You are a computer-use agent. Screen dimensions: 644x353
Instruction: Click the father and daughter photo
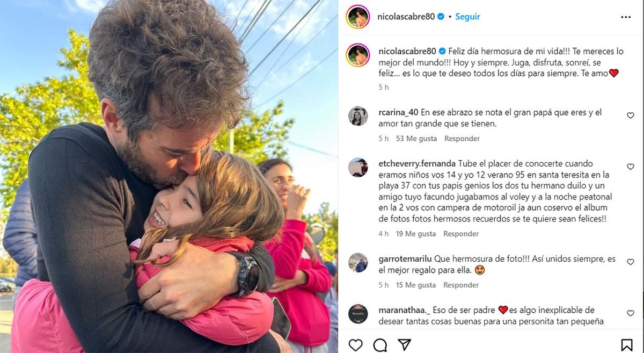169,176
